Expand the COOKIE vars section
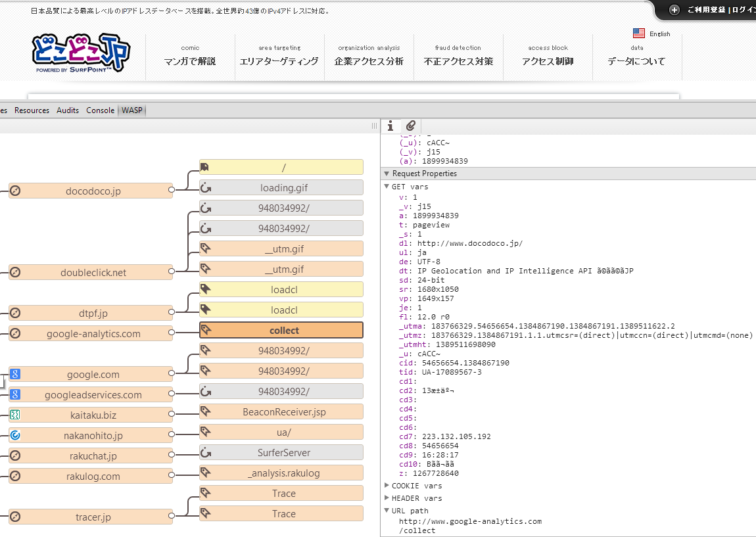 click(387, 486)
